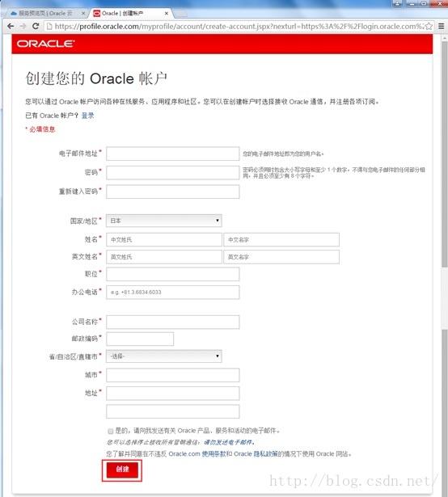Screen dimensions: 448x497
Task: Click the city input field
Action: [172, 375]
